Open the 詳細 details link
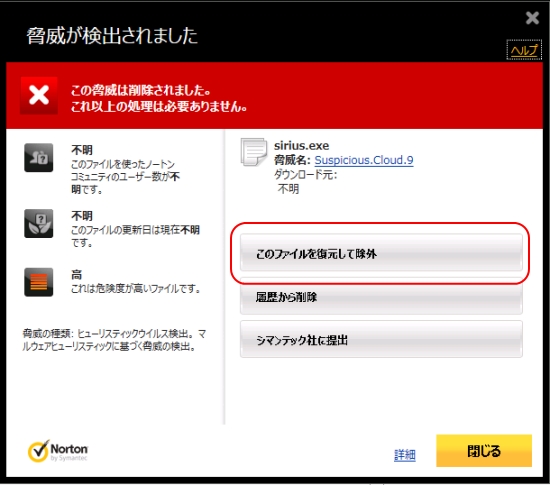 coord(405,455)
